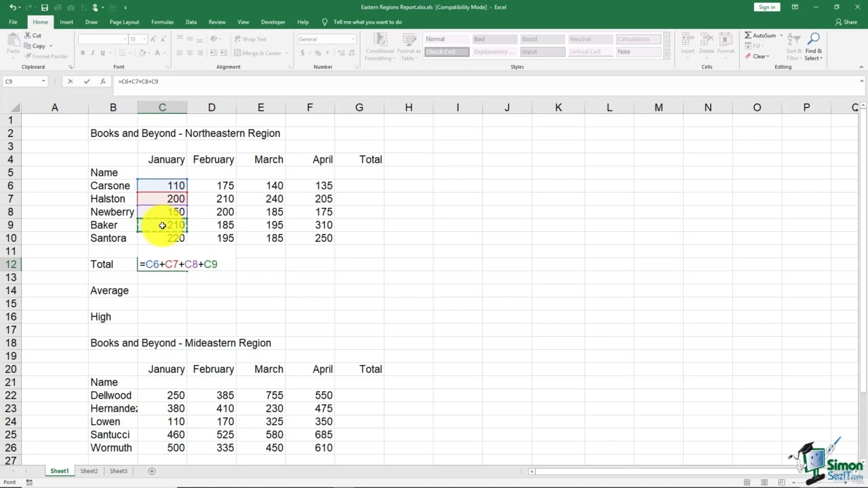Click Merge & Center
Screen dimensions: 868x488
pyautogui.click(x=257, y=53)
